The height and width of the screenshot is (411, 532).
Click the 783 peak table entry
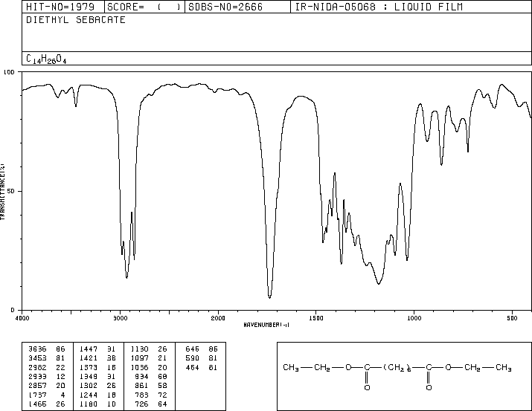(x=151, y=395)
